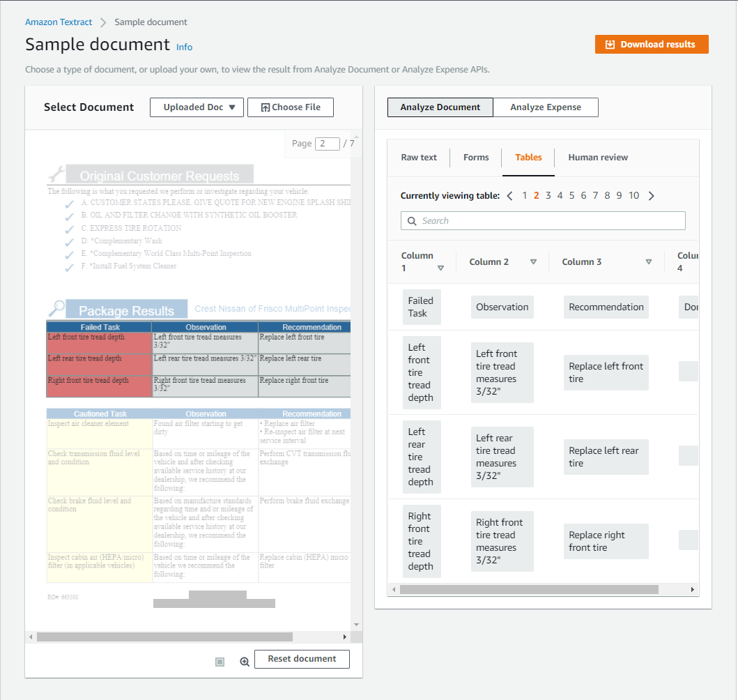
Task: View table number 1
Action: tap(524, 196)
